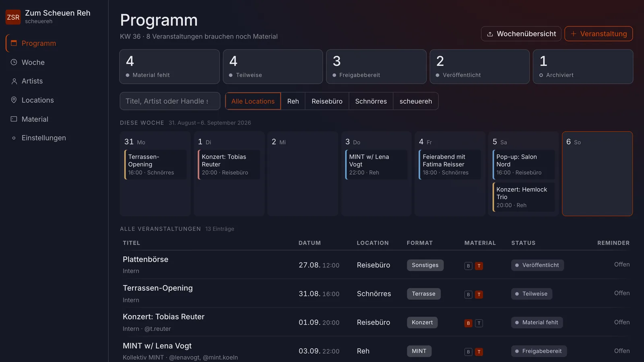
Task: Click the Locations pin icon
Action: tap(14, 100)
